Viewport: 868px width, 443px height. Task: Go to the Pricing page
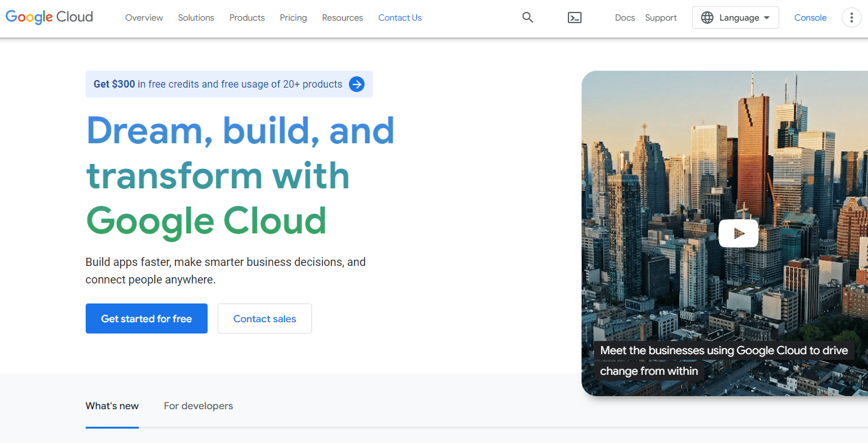point(293,18)
